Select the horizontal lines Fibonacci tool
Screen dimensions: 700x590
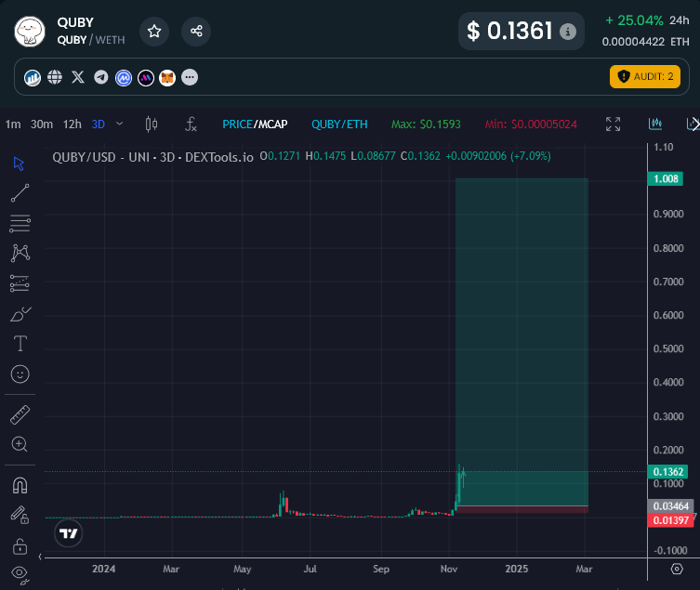tap(20, 224)
